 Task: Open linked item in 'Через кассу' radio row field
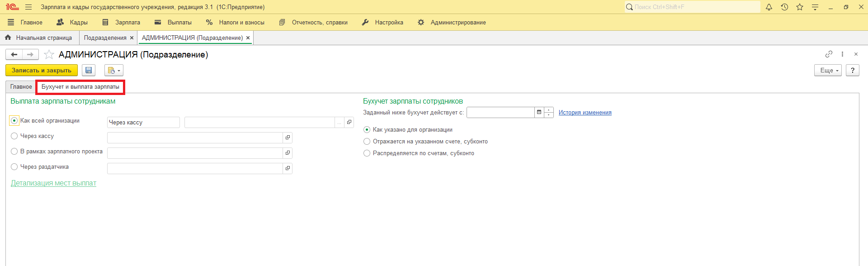[288, 138]
